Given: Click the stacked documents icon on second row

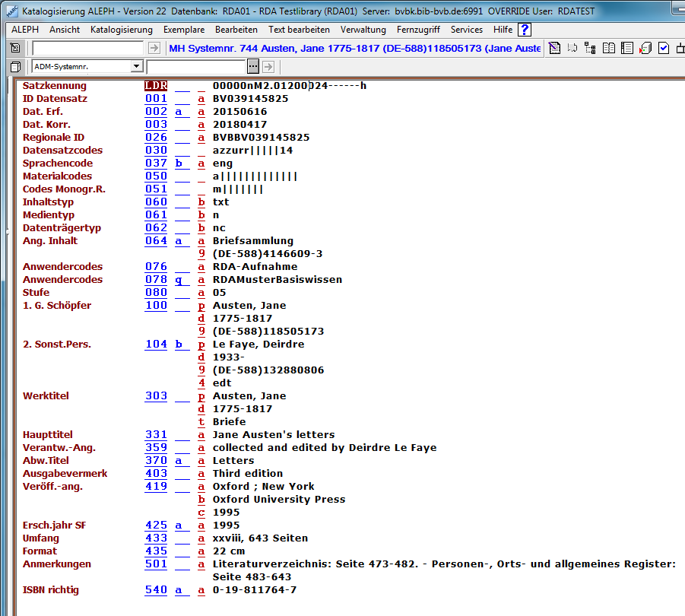Looking at the screenshot, I should [x=15, y=67].
